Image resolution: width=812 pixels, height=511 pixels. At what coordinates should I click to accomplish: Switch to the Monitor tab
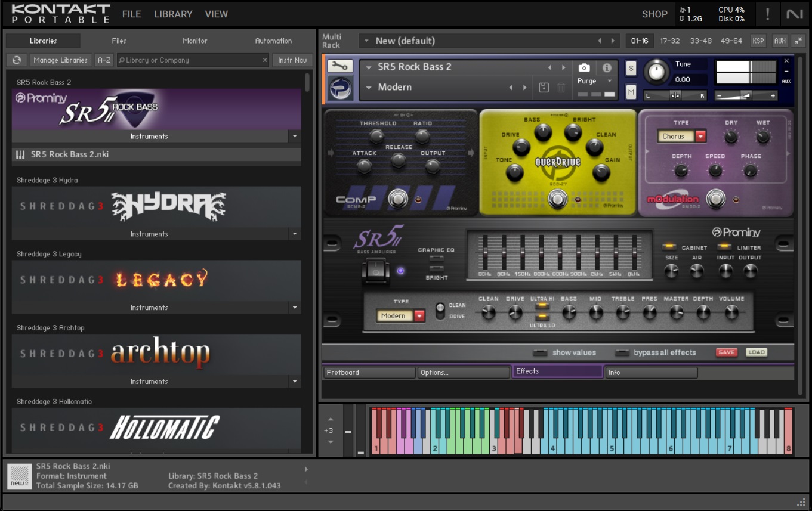pos(195,41)
